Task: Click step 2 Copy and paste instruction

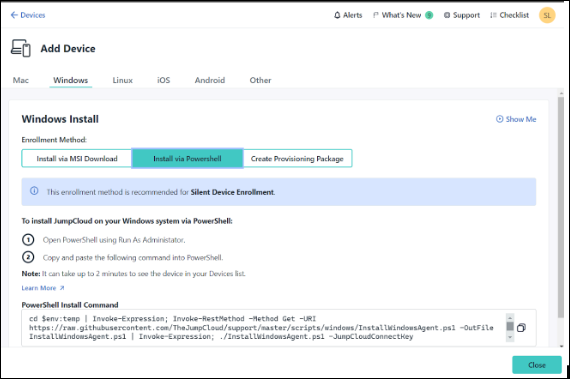Action: [x=133, y=258]
